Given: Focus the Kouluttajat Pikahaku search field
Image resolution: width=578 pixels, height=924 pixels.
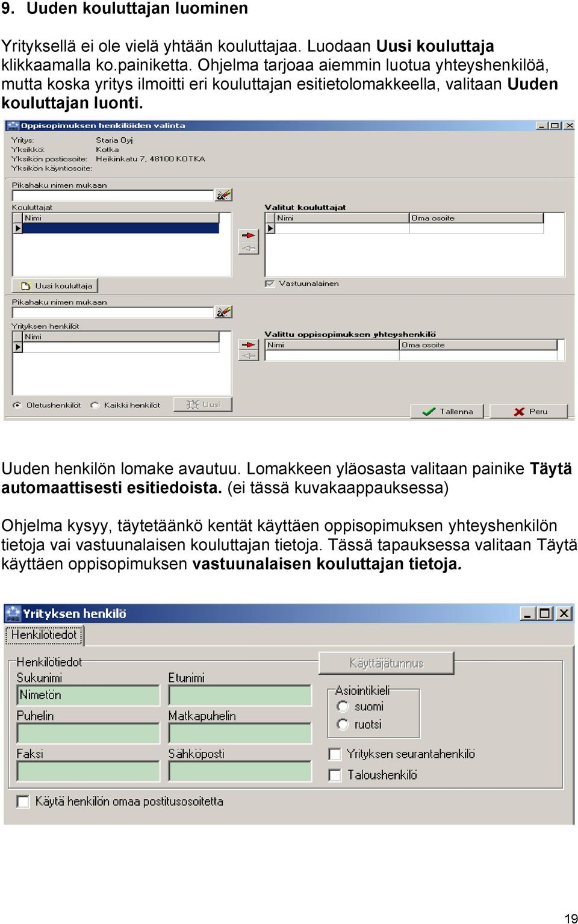Looking at the screenshot, I should [x=113, y=196].
